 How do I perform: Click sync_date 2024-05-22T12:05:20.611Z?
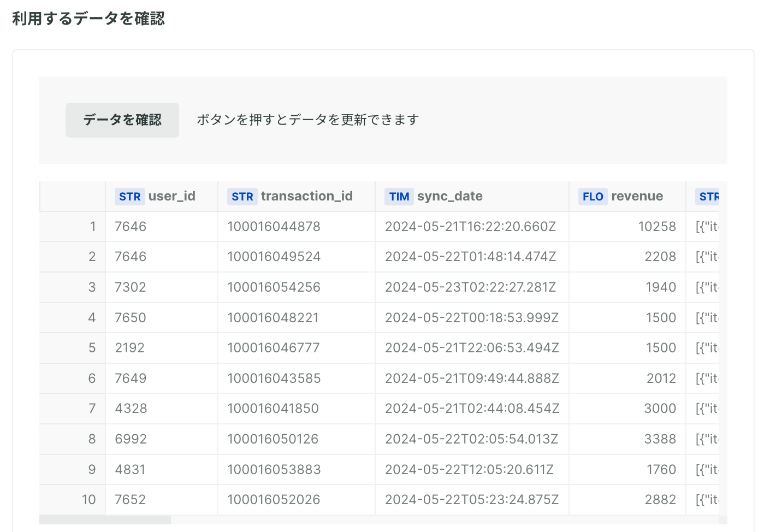469,470
